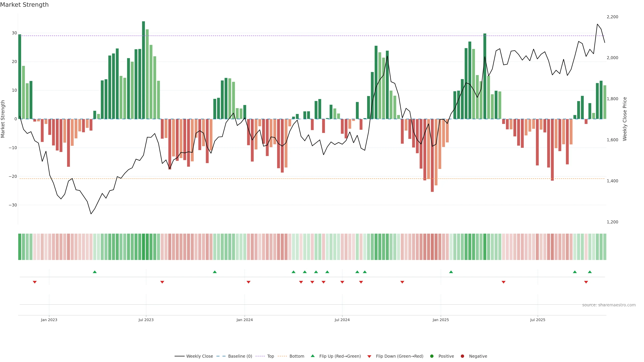
Task: Click the Market Strength chart title
Action: [x=24, y=5]
